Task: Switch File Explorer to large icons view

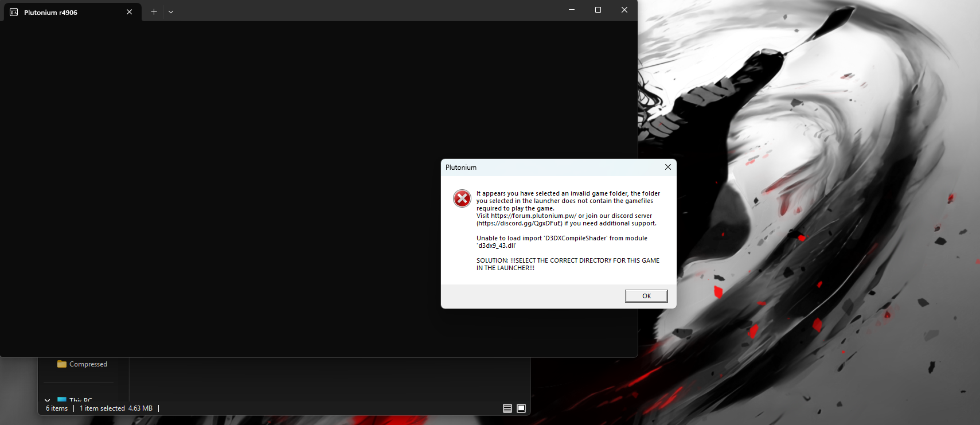Action: click(521, 408)
